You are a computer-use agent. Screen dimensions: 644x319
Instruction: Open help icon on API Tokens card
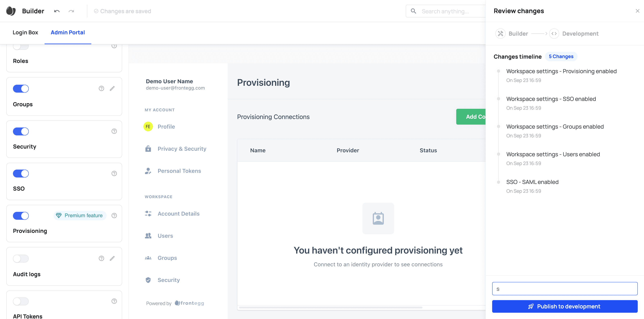(114, 301)
